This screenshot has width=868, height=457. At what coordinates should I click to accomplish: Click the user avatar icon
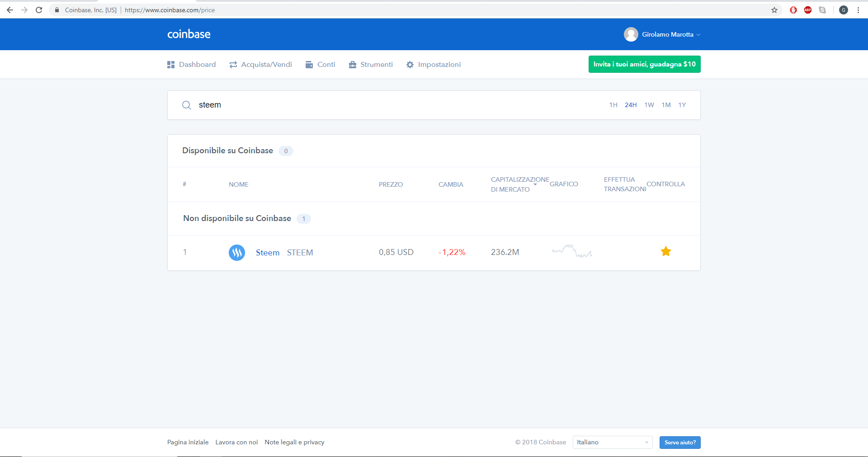pyautogui.click(x=631, y=34)
